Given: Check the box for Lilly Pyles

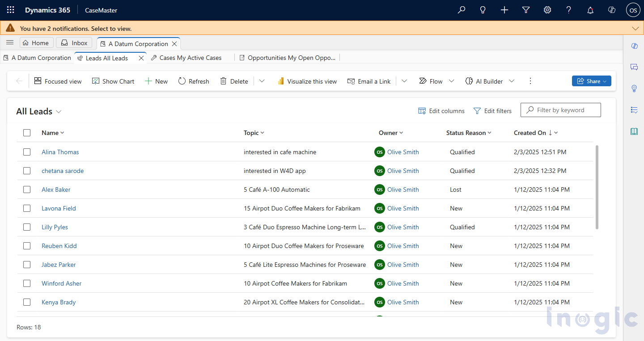Looking at the screenshot, I should (x=27, y=227).
